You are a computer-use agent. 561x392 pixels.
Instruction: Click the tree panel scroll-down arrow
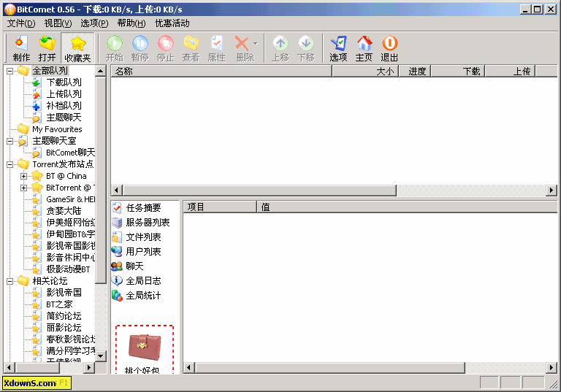tap(101, 356)
